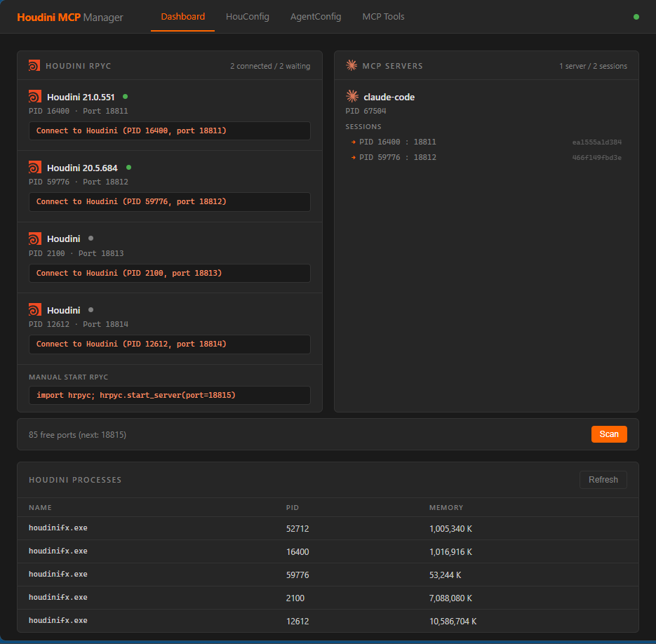This screenshot has width=656, height=644.
Task: Click the HOUDINI PROCESSES heading
Action: coord(75,480)
